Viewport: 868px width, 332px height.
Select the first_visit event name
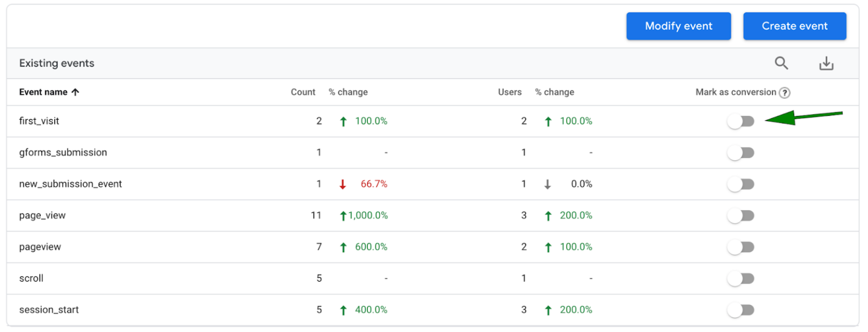point(38,121)
